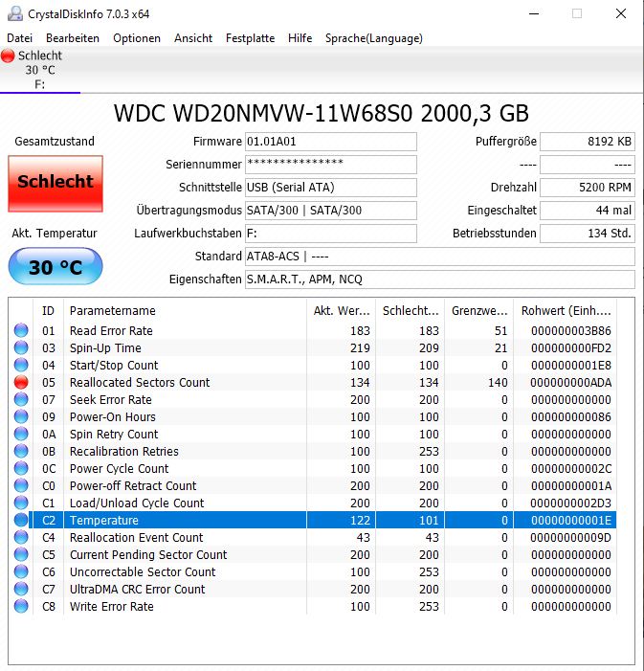This screenshot has width=644, height=671.
Task: Click the Akt. Temperatur label
Action: click(55, 234)
